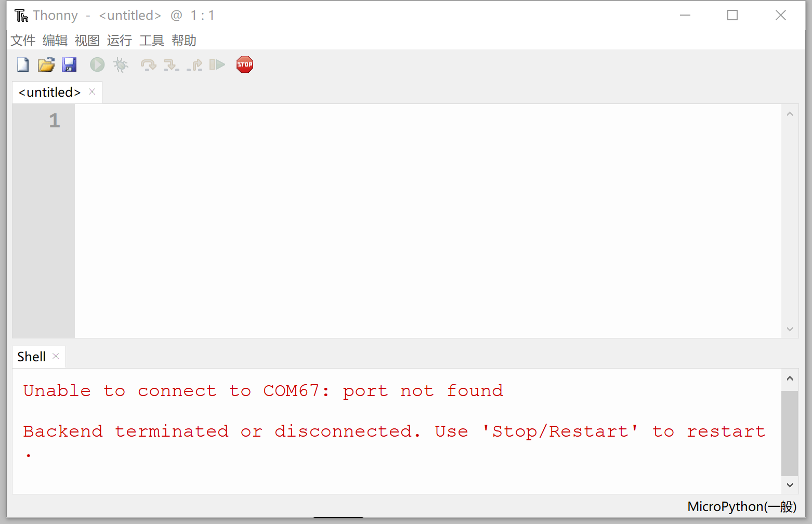Create a new file with toolbar icon

[x=23, y=65]
